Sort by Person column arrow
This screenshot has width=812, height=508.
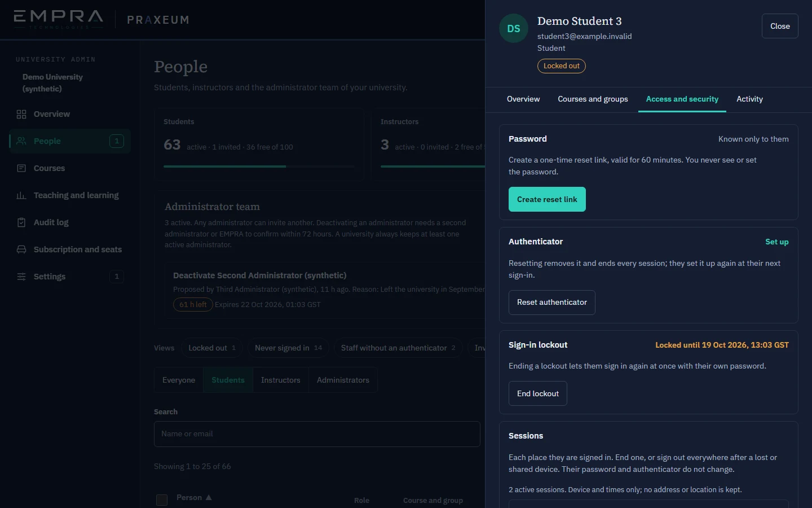point(209,497)
